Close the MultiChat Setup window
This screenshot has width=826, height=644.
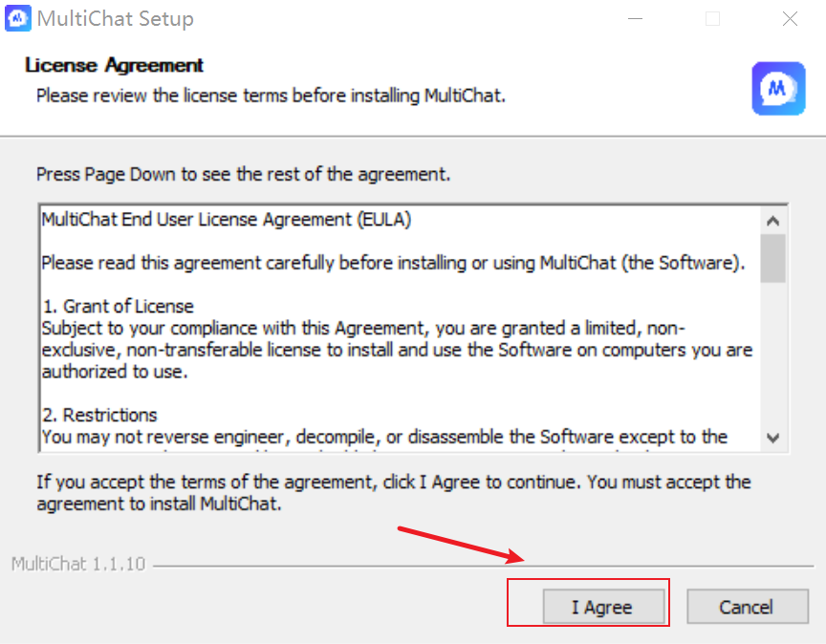790,19
